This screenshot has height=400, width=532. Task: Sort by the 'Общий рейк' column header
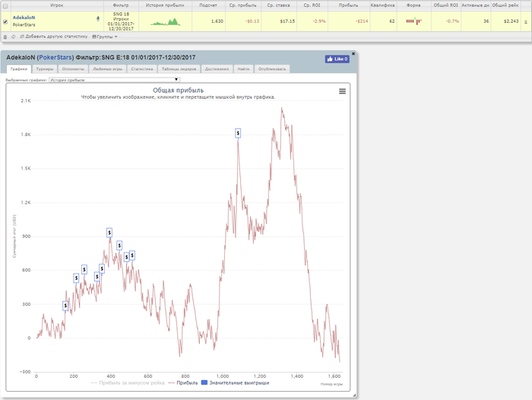point(505,5)
